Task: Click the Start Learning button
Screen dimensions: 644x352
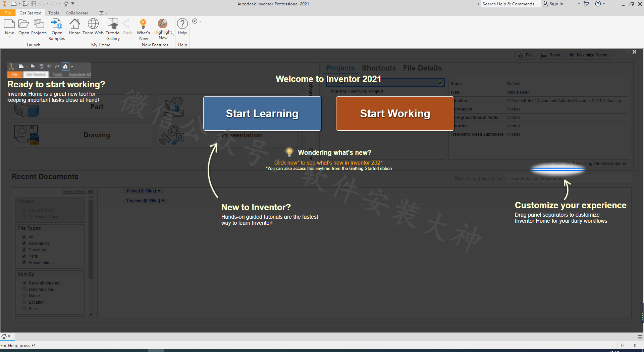Action: [x=262, y=114]
